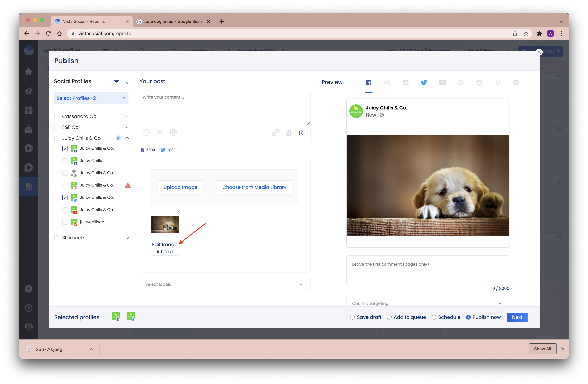
Task: Open the social profiles filter icon
Action: pos(116,82)
